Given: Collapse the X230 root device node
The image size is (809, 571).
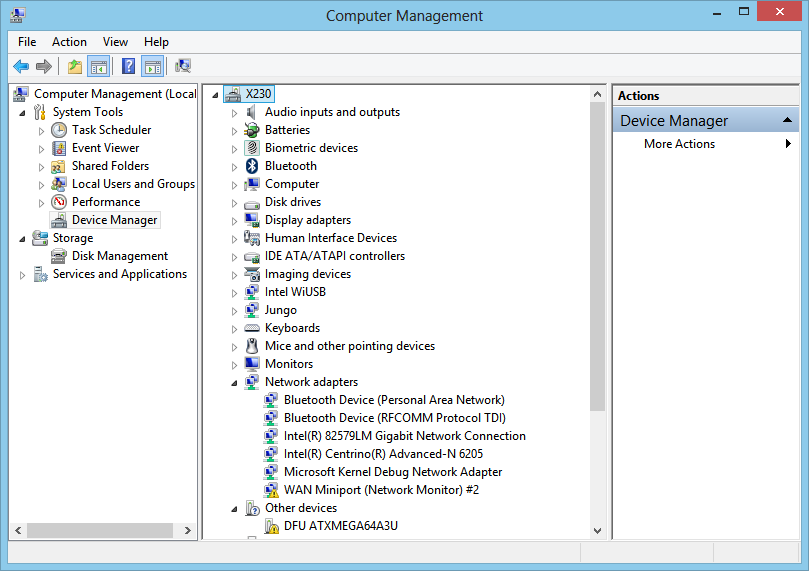Looking at the screenshot, I should click(x=215, y=95).
